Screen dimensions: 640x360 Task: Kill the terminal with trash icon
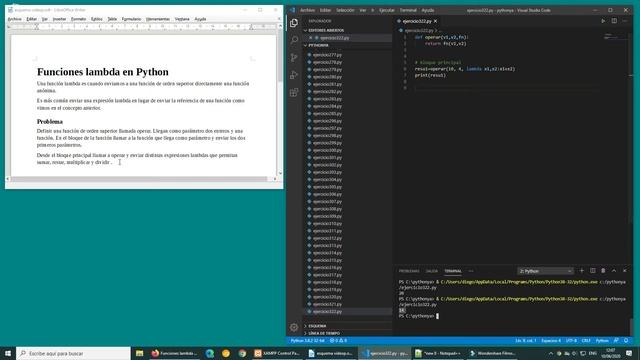(x=603, y=271)
